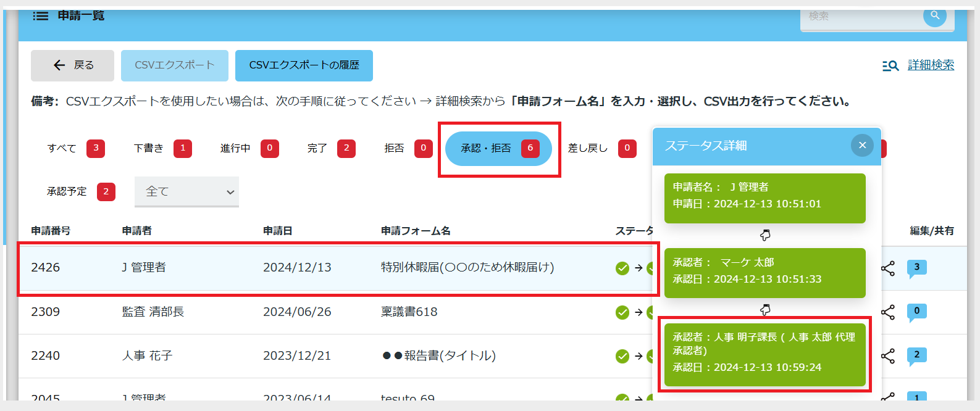The height and width of the screenshot is (411, 980).
Task: Click the search magnifier icon button
Action: 934,15
